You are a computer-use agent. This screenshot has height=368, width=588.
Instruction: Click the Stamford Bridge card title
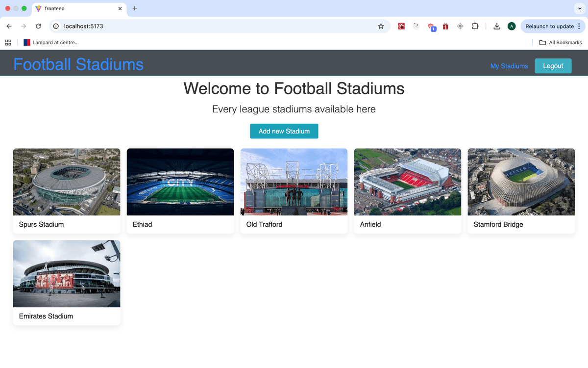498,224
